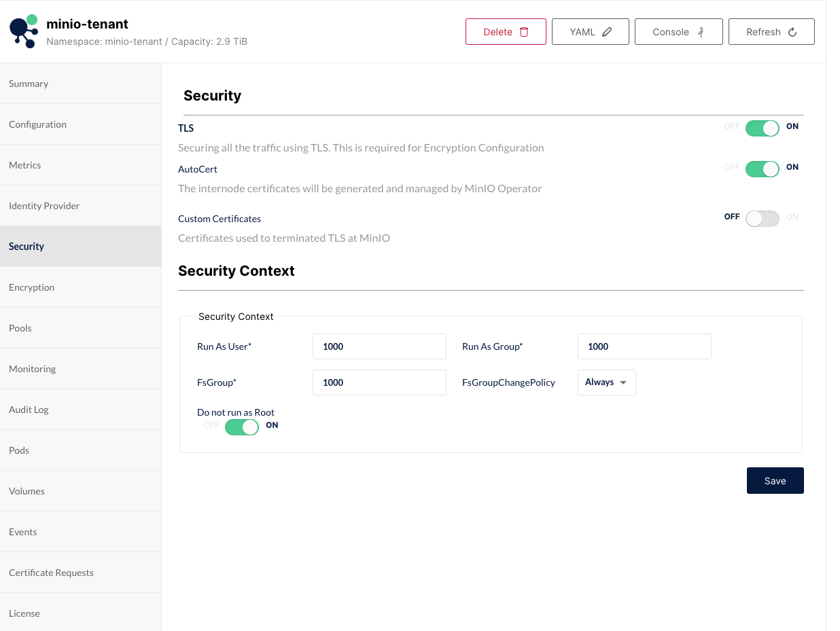This screenshot has height=631, width=840.
Task: Turn off AutoCert
Action: pyautogui.click(x=762, y=169)
